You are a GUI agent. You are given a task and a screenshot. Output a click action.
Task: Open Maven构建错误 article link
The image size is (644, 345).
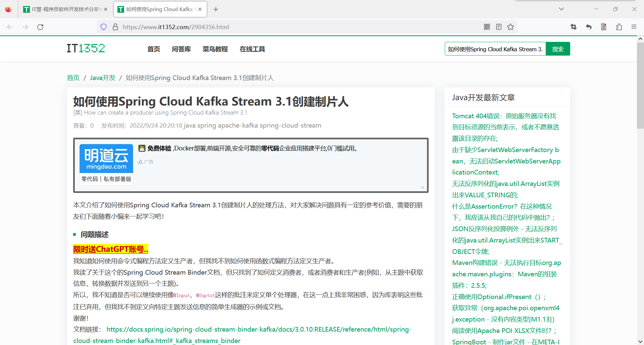[506, 274]
